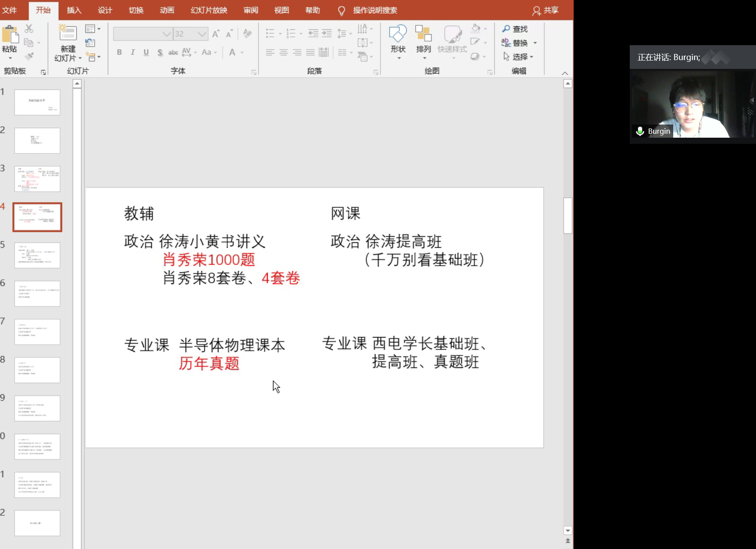
Task: Toggle Align Left paragraph alignment
Action: pos(270,53)
